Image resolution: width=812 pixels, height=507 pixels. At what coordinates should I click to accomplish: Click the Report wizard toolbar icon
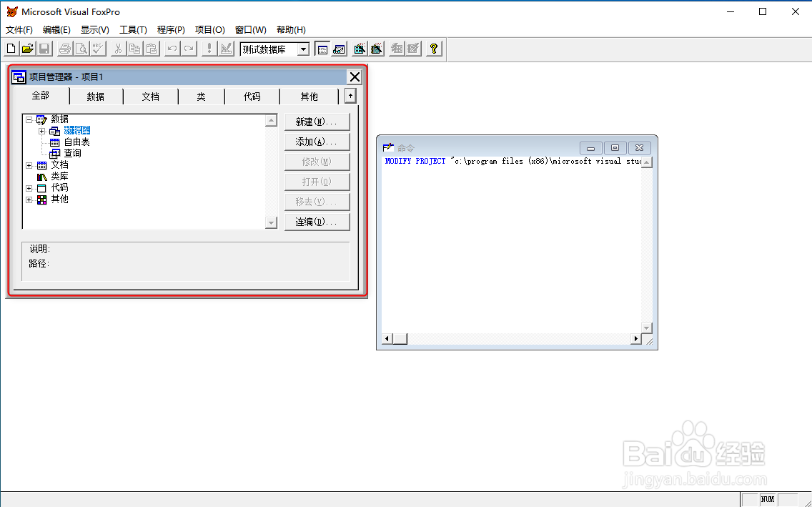[x=377, y=49]
